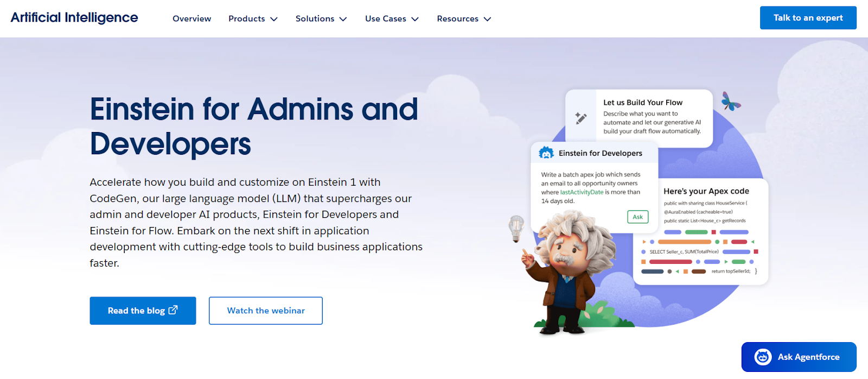
Task: Click the butterfly illustration icon
Action: pyautogui.click(x=730, y=101)
